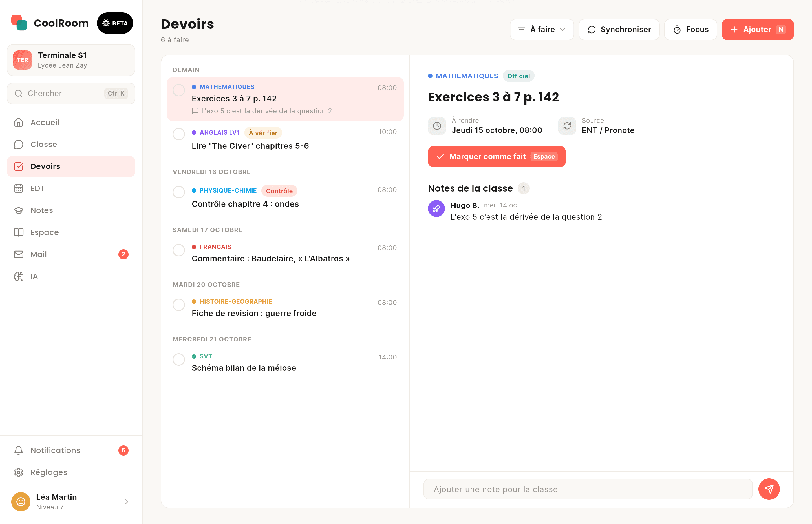Image resolution: width=812 pixels, height=524 pixels.
Task: Click the Ajouter button
Action: [758, 30]
